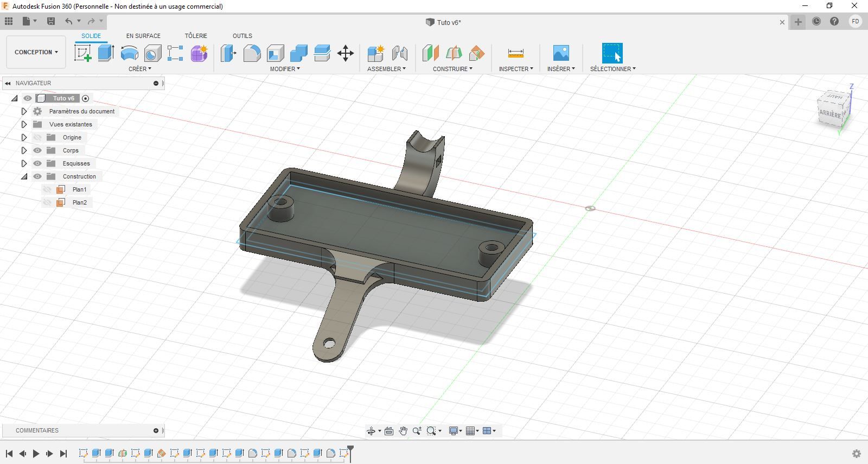Click the Insert image icon

click(561, 53)
